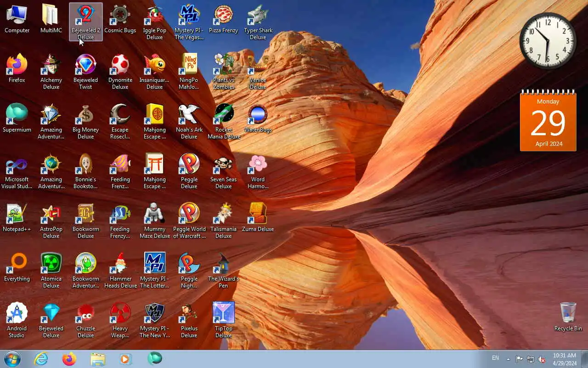588x368 pixels.
Task: Select the Insaniquarium Deluxe shortcut
Action: [155, 72]
